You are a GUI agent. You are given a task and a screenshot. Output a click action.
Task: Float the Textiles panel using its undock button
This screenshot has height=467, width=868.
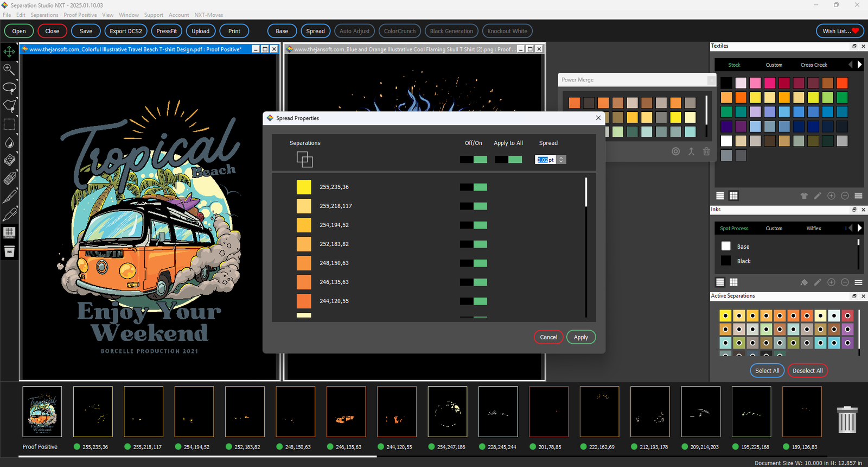[854, 46]
